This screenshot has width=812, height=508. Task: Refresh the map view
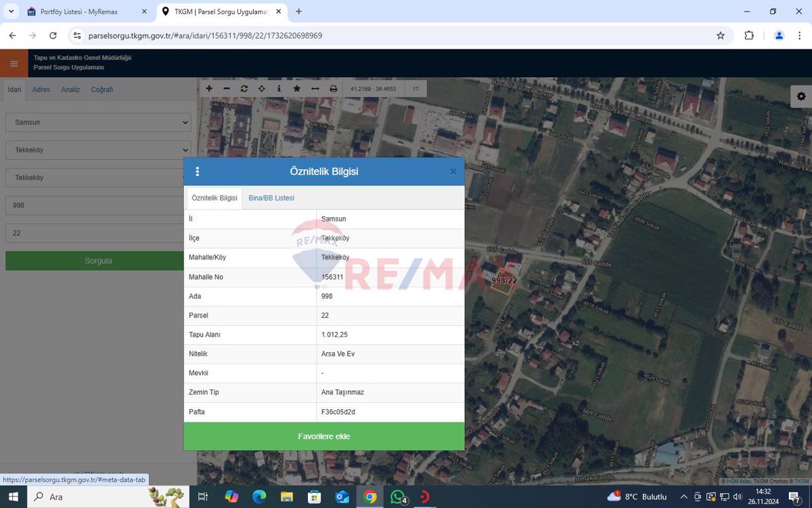[x=244, y=88]
